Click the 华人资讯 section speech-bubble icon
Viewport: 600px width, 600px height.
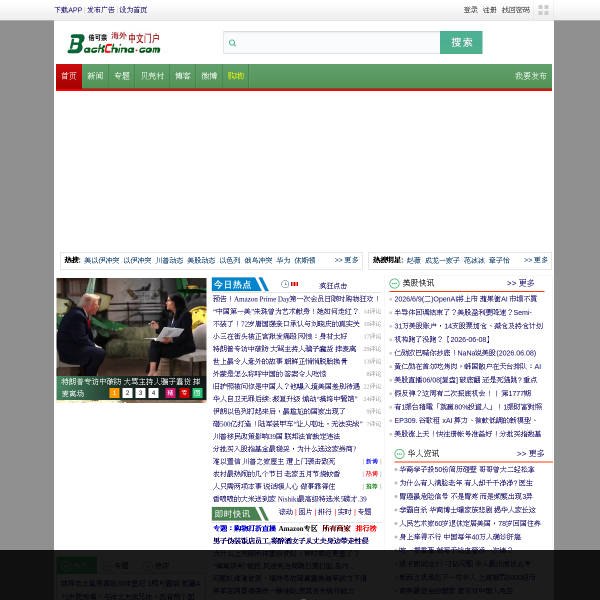[x=399, y=453]
